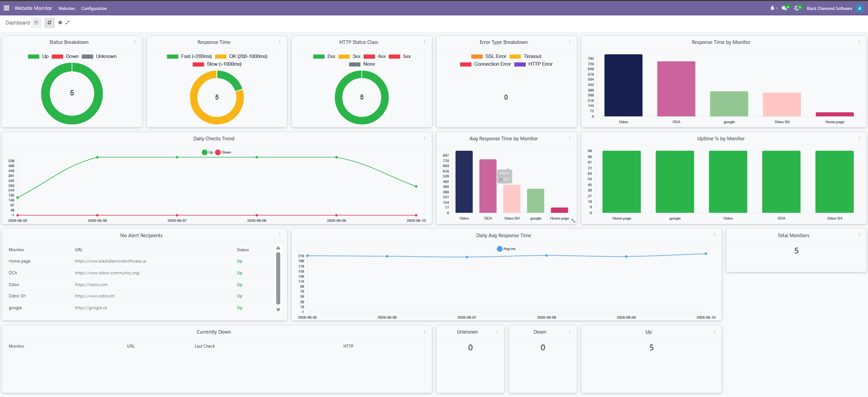Image resolution: width=868 pixels, height=397 pixels.
Task: Open dashboard settings gear
Action: pyautogui.click(x=60, y=23)
